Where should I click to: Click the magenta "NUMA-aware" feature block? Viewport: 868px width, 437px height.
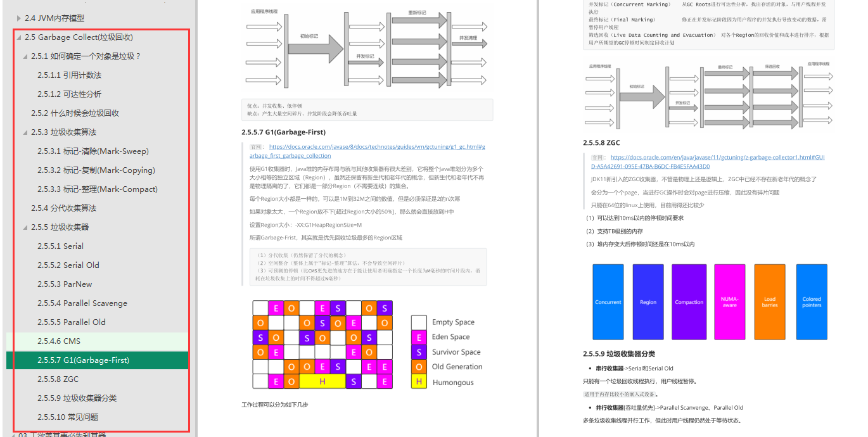point(729,301)
